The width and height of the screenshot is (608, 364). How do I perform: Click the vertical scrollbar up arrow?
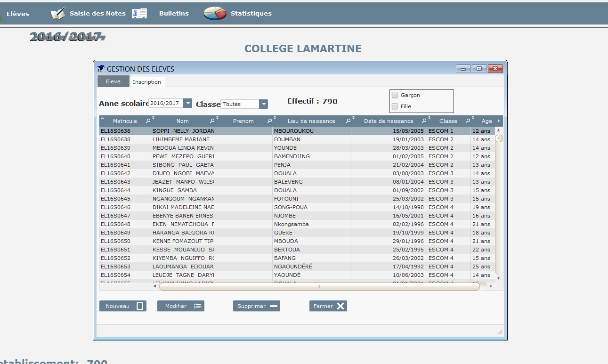point(499,130)
